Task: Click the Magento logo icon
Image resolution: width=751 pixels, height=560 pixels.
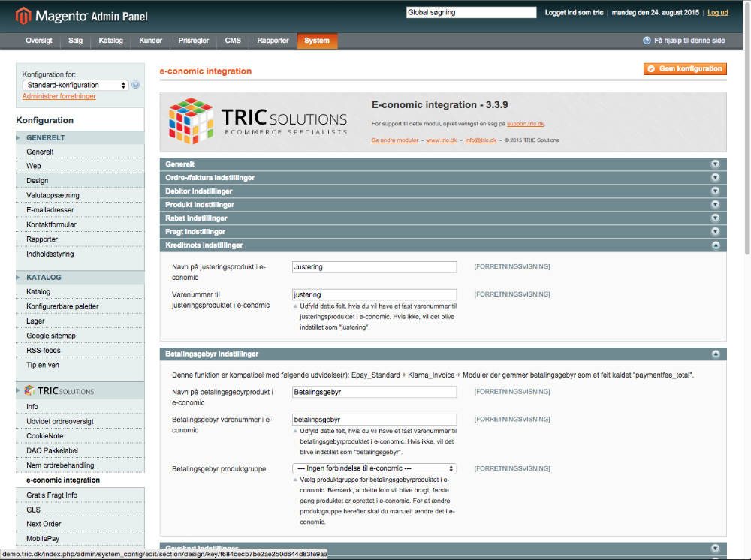Action: point(23,14)
